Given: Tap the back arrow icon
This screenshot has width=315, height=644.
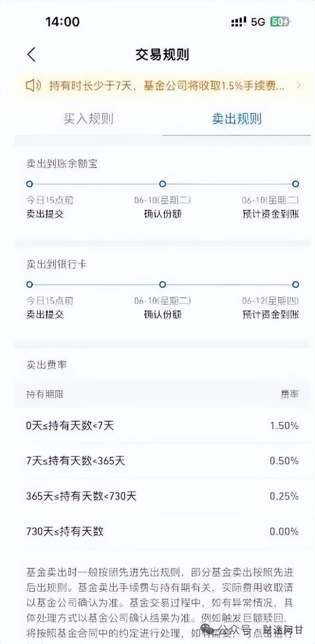Looking at the screenshot, I should pyautogui.click(x=32, y=54).
